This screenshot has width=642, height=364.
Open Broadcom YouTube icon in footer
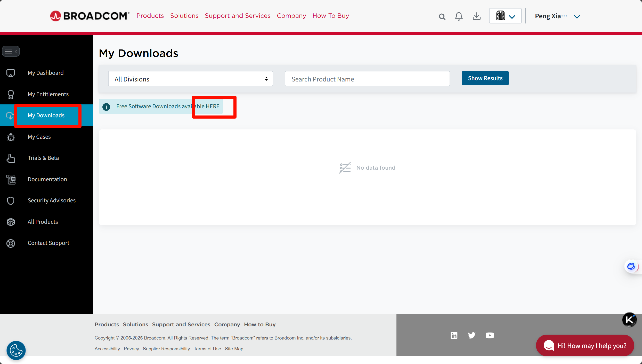point(490,335)
